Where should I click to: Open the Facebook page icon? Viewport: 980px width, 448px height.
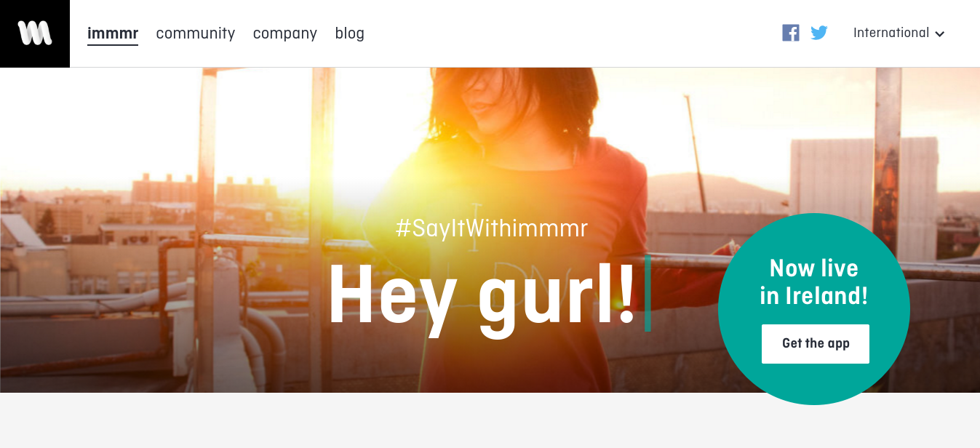(x=791, y=33)
